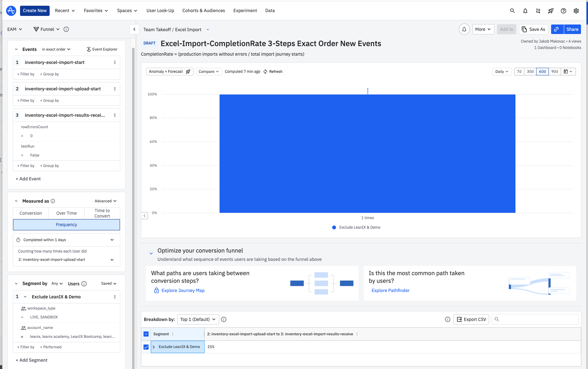Screen dimensions: 588x369
Task: Switch to the Conversion measure tab
Action: (31, 213)
